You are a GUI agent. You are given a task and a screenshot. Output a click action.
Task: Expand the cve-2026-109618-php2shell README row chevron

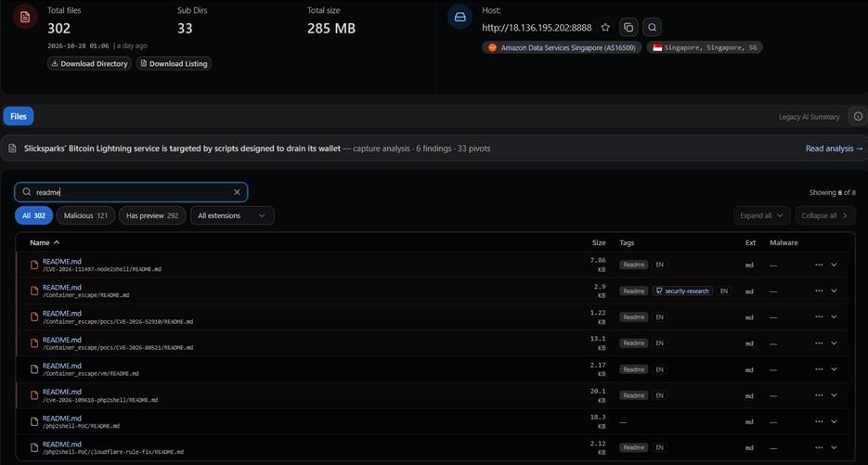(835, 395)
